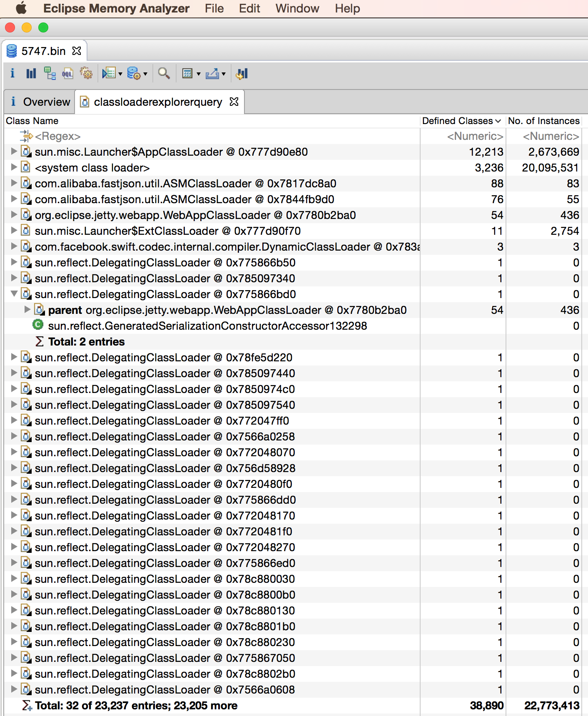Select sun.reflect.GeneratedSerializationConstructorAccessor132298 class entry
This screenshot has width=588, height=716.
pos(208,326)
